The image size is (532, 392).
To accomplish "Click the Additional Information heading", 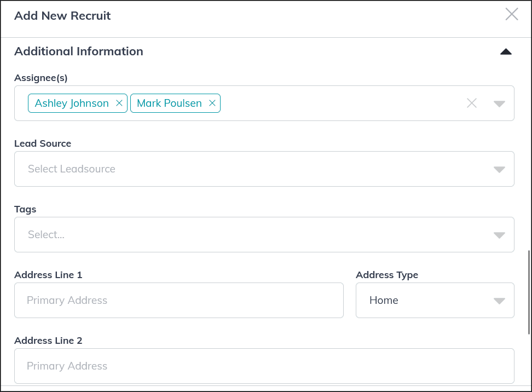I will tap(79, 51).
